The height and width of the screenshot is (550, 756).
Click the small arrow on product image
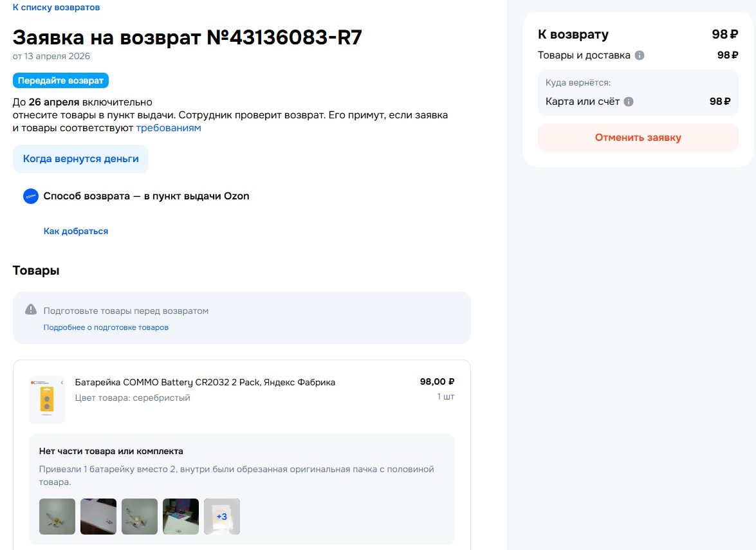62,383
